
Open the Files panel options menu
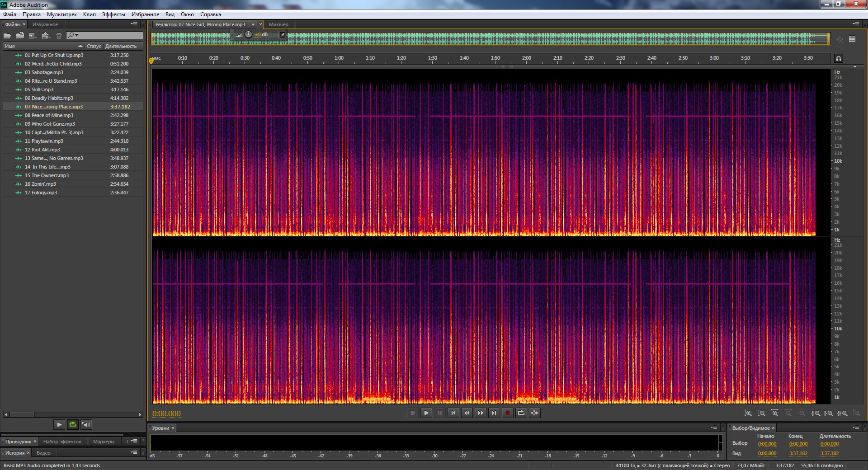(x=134, y=24)
